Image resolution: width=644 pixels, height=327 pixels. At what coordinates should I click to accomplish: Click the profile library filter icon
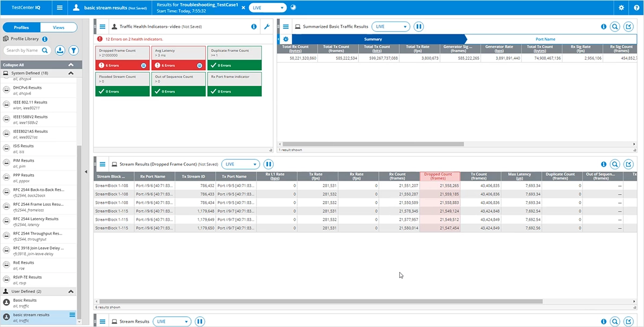click(74, 50)
